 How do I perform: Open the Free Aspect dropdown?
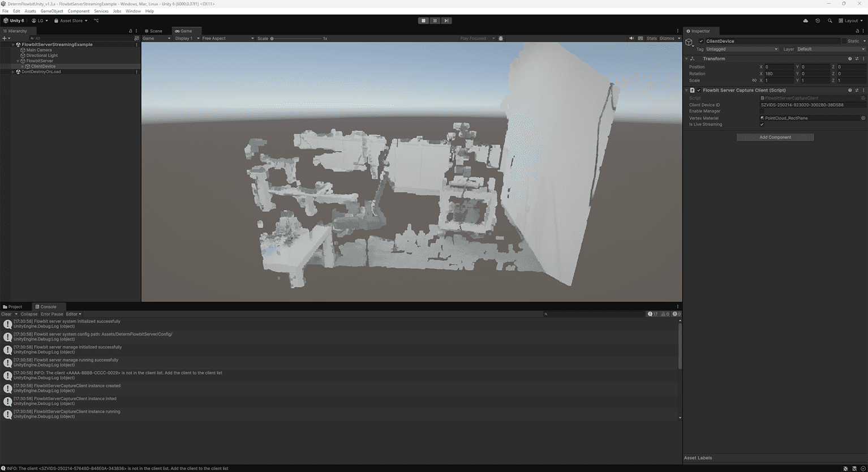tap(228, 38)
